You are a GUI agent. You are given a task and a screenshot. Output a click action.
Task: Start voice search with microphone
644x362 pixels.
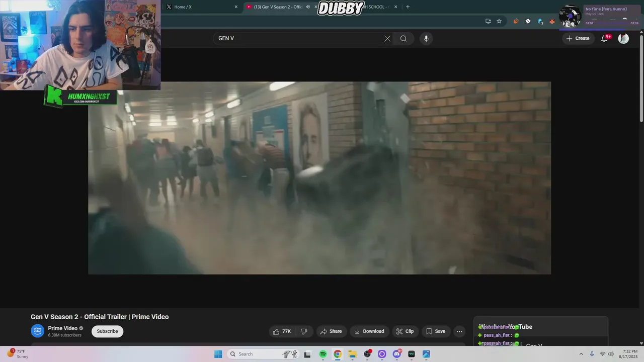[426, 38]
